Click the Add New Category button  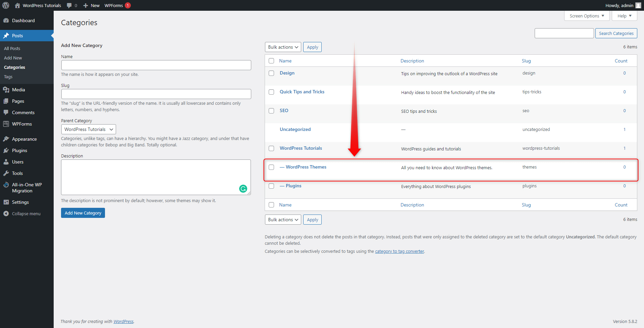(x=83, y=213)
